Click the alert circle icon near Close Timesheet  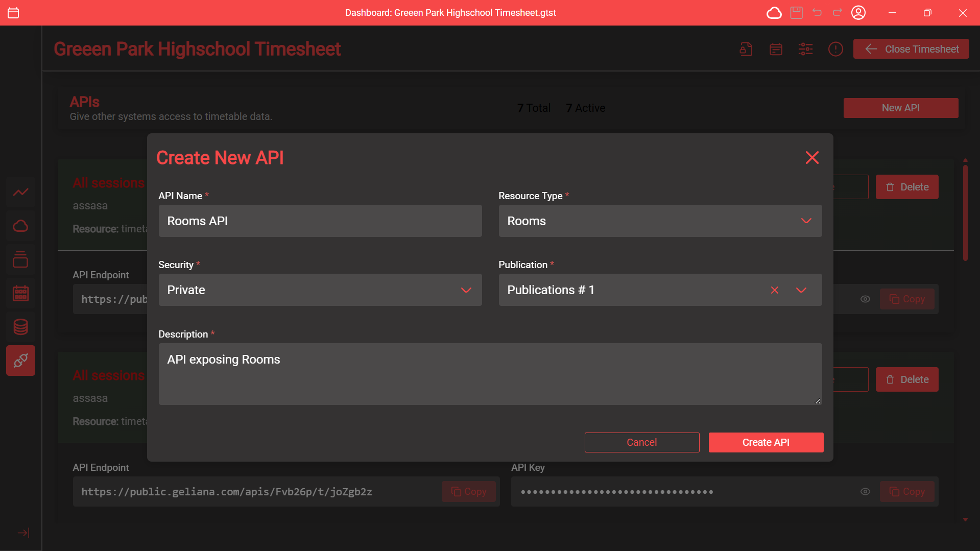coord(835,49)
